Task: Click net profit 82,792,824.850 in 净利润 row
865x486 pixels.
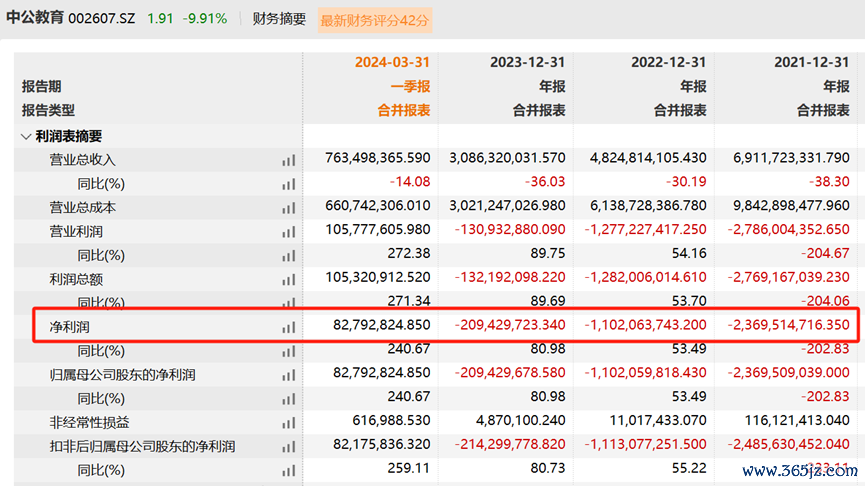Action: 382,325
